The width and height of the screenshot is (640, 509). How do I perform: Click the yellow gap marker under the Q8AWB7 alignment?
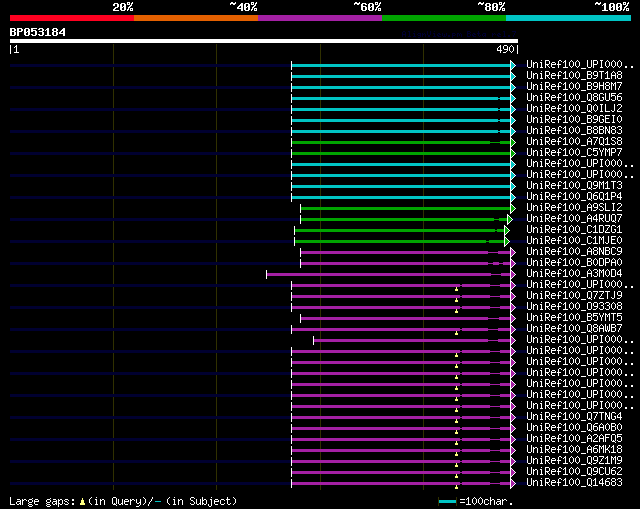[456, 333]
